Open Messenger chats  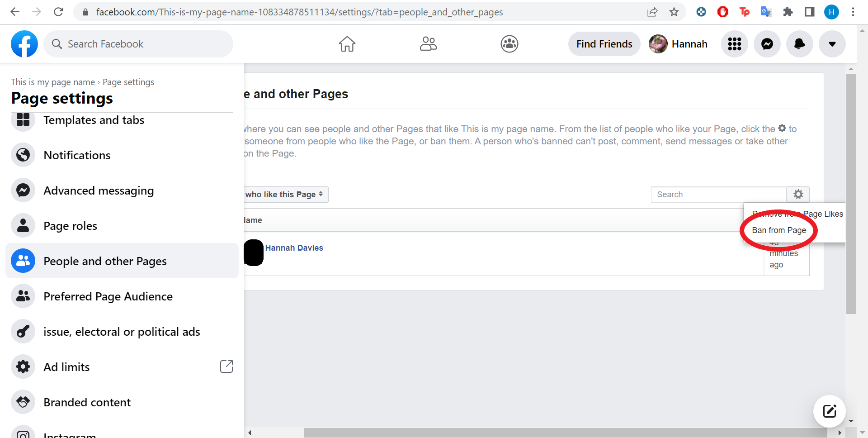click(767, 44)
